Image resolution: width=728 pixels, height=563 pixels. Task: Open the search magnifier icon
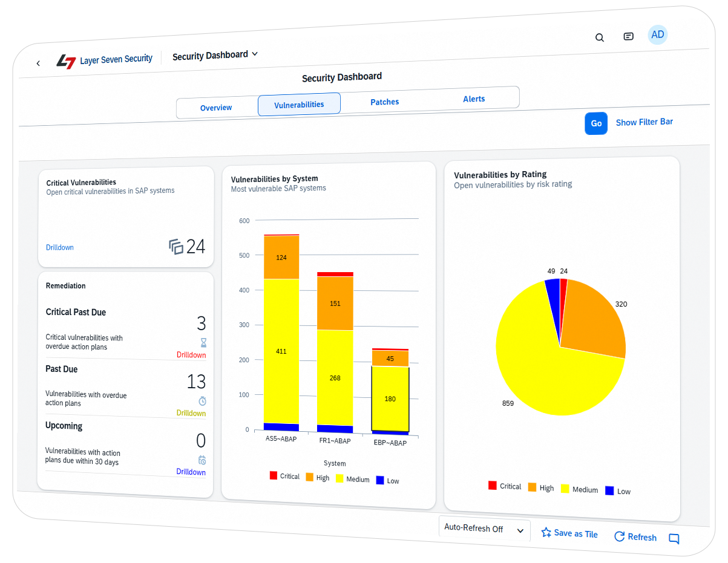pos(599,37)
